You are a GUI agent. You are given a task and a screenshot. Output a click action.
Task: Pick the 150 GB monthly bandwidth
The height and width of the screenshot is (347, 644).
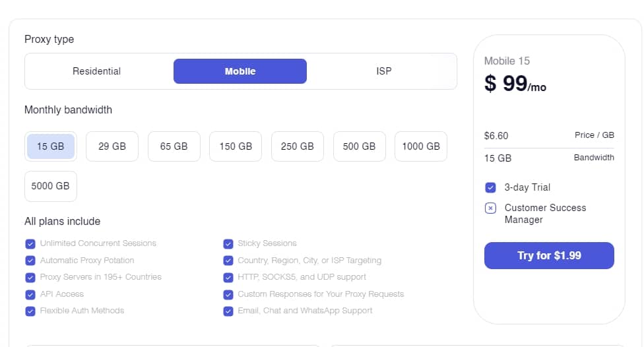point(236,146)
